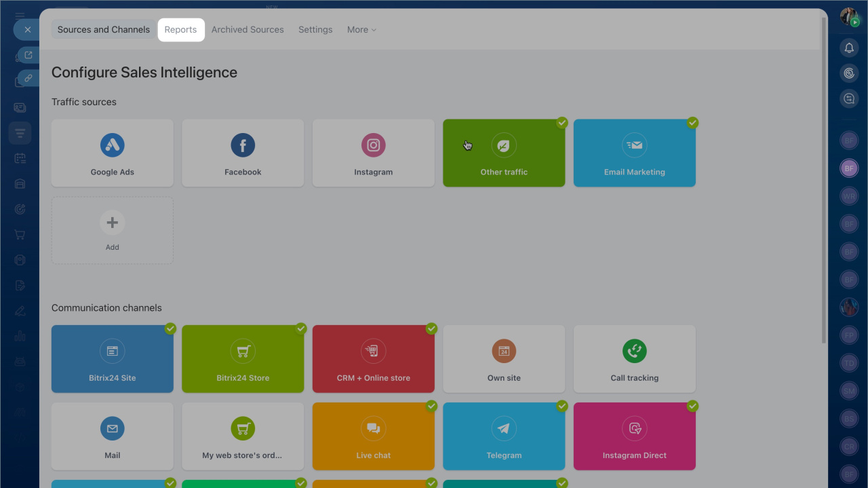Expand the More dropdown menu
This screenshot has width=868, height=488.
(x=361, y=30)
